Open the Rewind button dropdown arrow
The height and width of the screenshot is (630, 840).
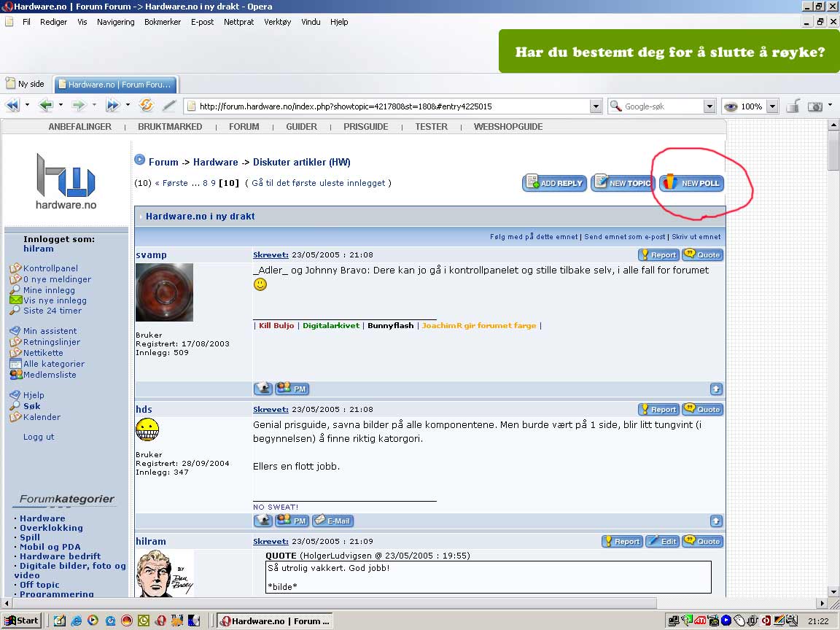[x=27, y=105]
